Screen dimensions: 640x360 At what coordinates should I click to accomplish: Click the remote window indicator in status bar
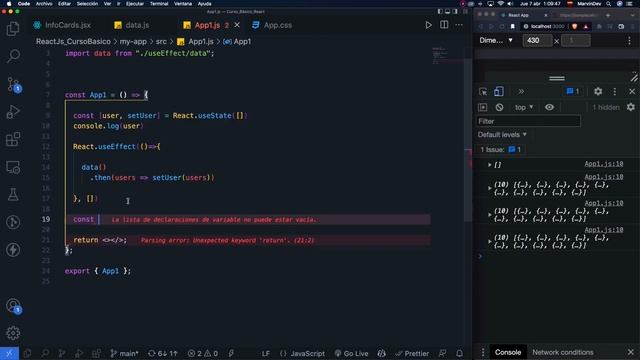coord(9,353)
